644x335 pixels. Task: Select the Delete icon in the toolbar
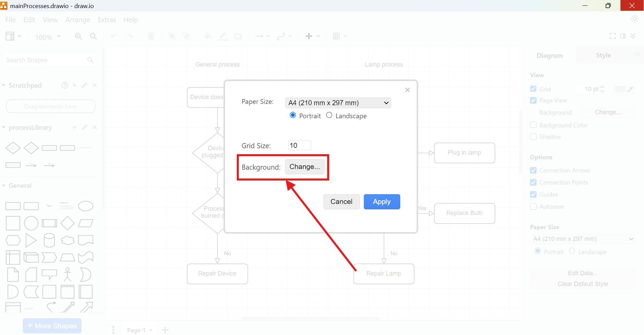click(x=151, y=36)
